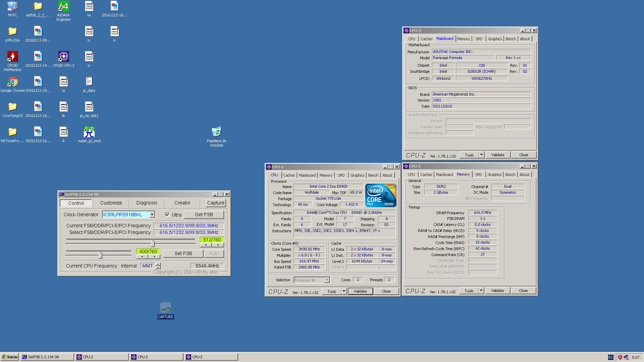Select the 20160111-09 image file icon
Image resolution: width=644 pixels, height=362 pixels.
pyautogui.click(x=38, y=34)
